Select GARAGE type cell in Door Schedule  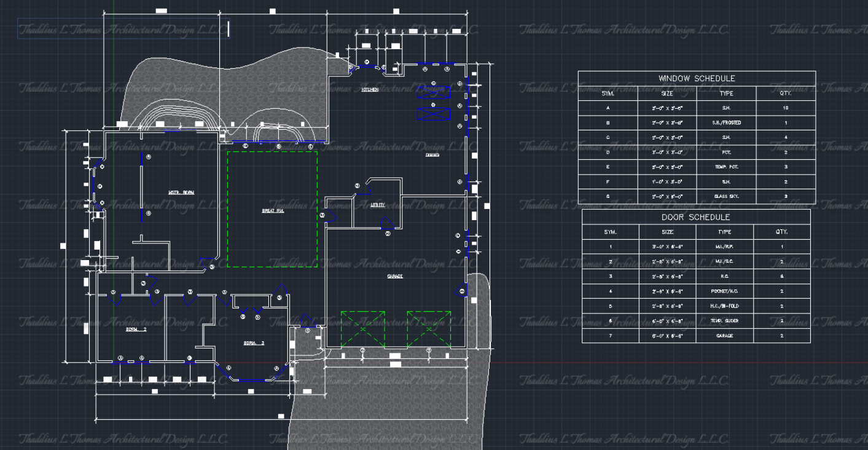pyautogui.click(x=725, y=336)
